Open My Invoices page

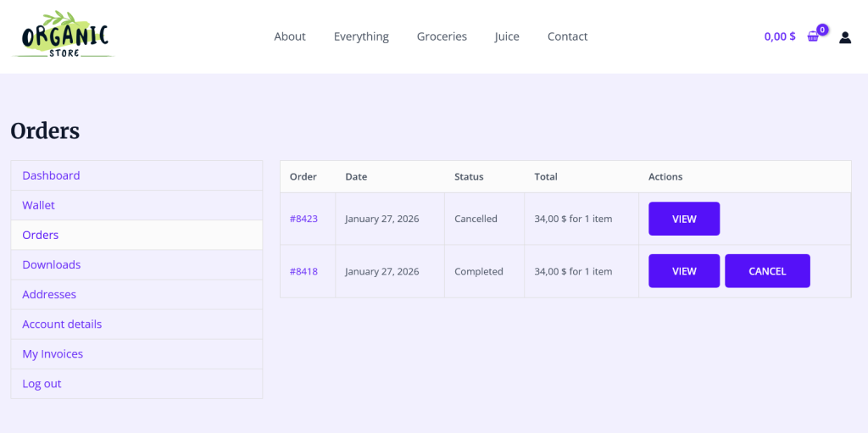point(136,354)
